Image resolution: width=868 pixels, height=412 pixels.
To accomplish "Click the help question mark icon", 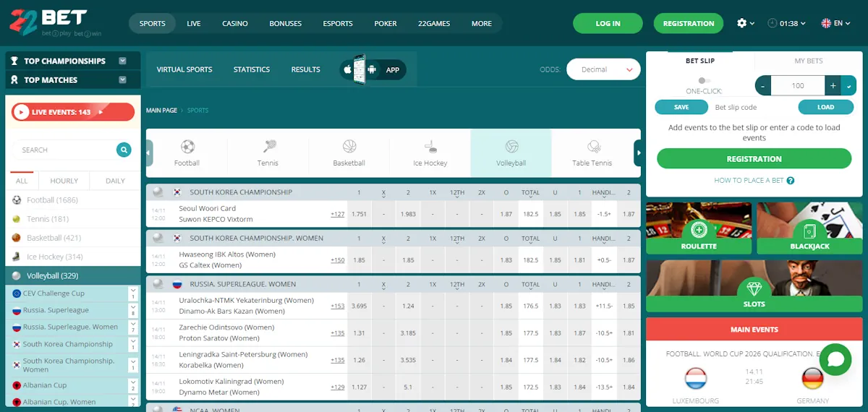I will pyautogui.click(x=791, y=181).
